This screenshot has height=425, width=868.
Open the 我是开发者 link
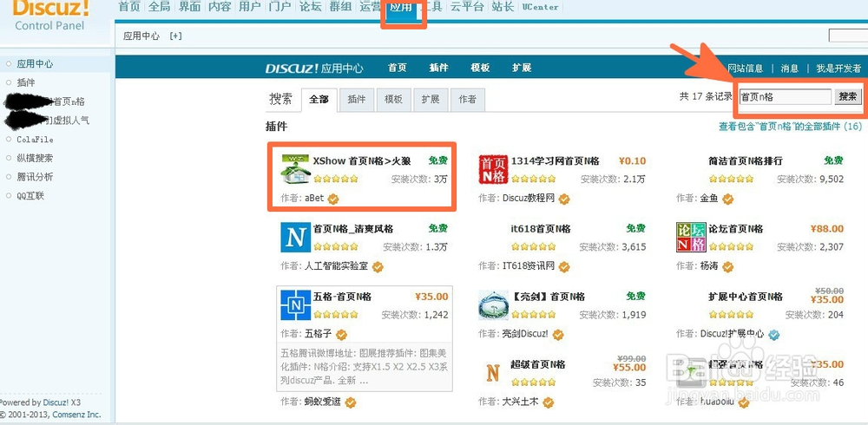click(x=838, y=69)
